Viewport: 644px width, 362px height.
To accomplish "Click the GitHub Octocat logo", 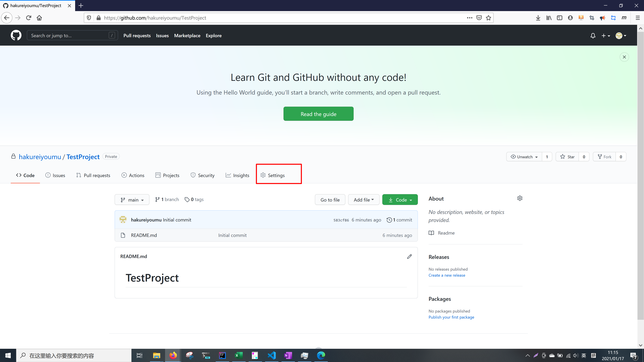I will [16, 36].
